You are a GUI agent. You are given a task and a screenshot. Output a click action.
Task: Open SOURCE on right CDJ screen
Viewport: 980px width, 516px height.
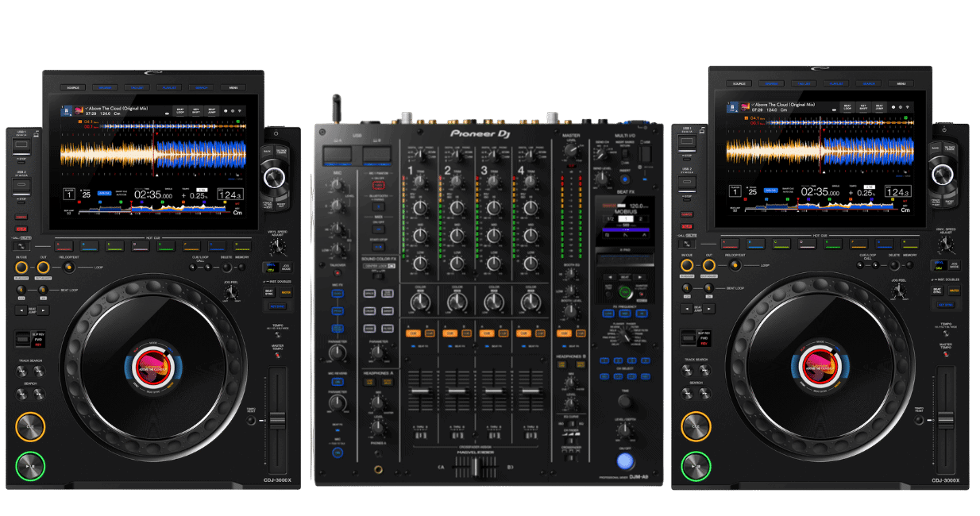tap(739, 83)
